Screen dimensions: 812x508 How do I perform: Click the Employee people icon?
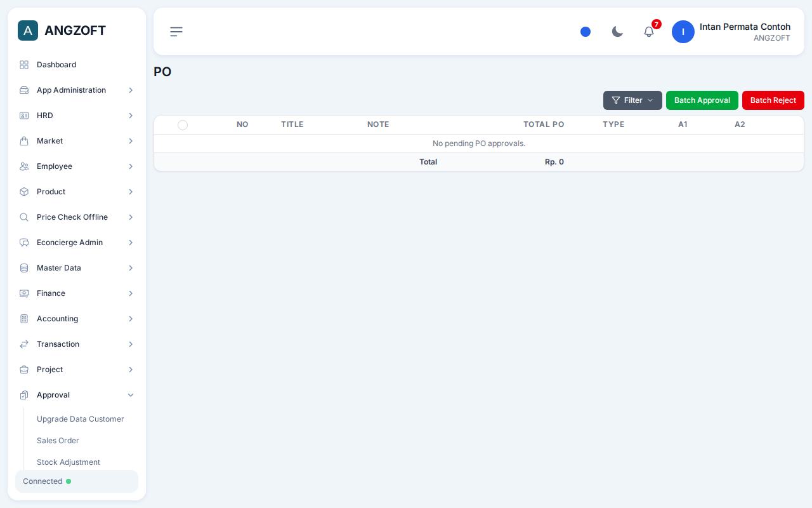(x=24, y=166)
